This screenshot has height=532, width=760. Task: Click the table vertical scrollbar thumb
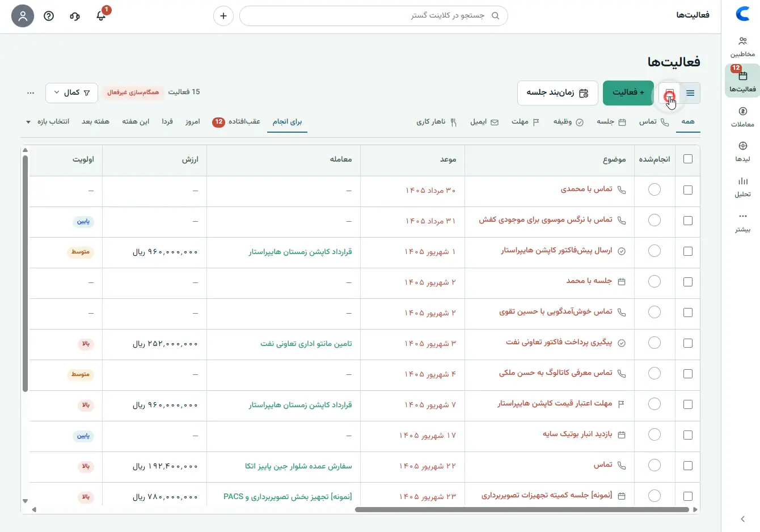point(25,273)
